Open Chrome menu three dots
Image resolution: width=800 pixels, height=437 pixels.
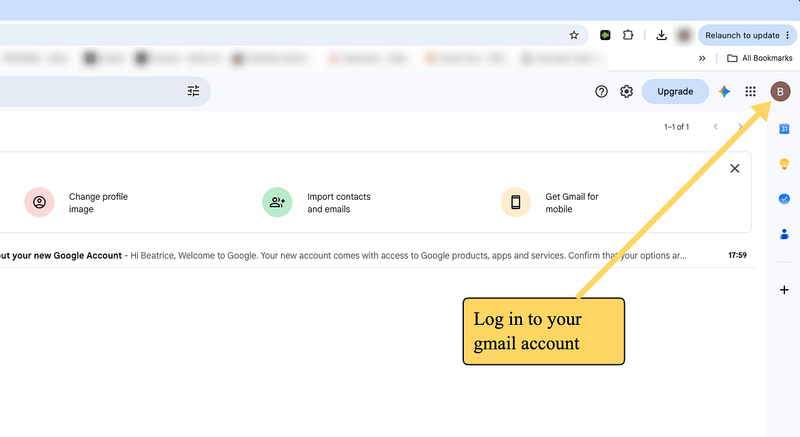787,35
